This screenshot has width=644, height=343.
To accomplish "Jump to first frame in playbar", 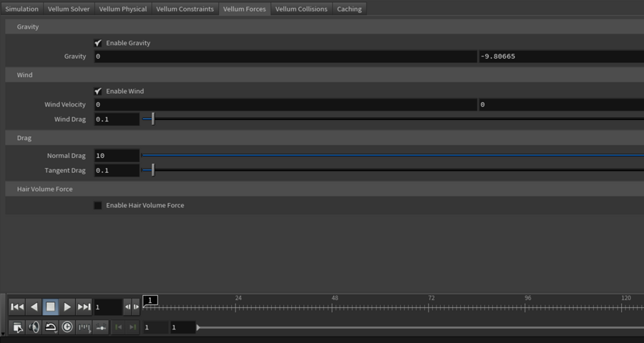I will pyautogui.click(x=17, y=307).
